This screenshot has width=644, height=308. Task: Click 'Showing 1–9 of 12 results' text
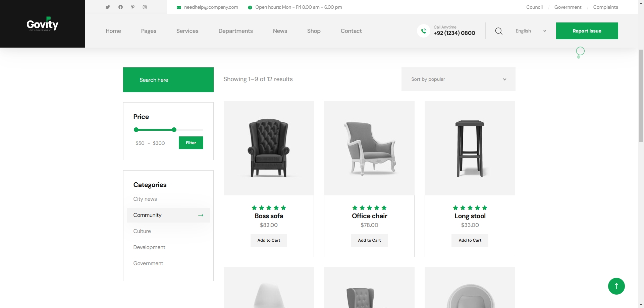[x=258, y=79]
